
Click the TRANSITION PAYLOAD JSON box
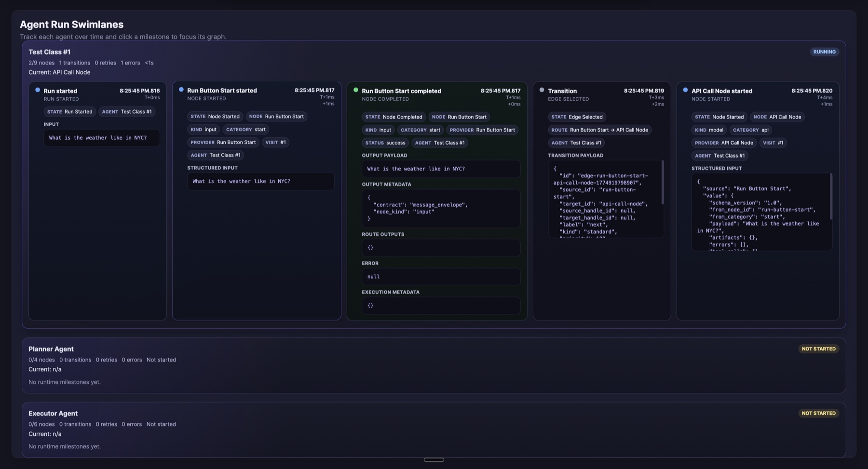[x=606, y=199]
